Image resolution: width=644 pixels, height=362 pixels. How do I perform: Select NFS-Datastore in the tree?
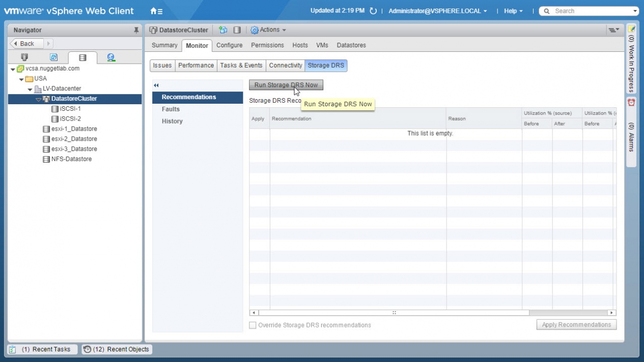71,159
